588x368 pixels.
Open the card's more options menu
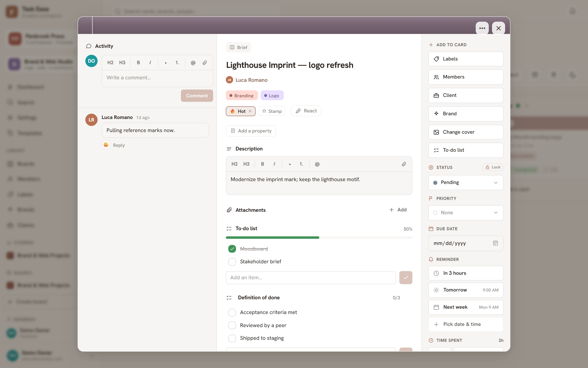click(482, 28)
